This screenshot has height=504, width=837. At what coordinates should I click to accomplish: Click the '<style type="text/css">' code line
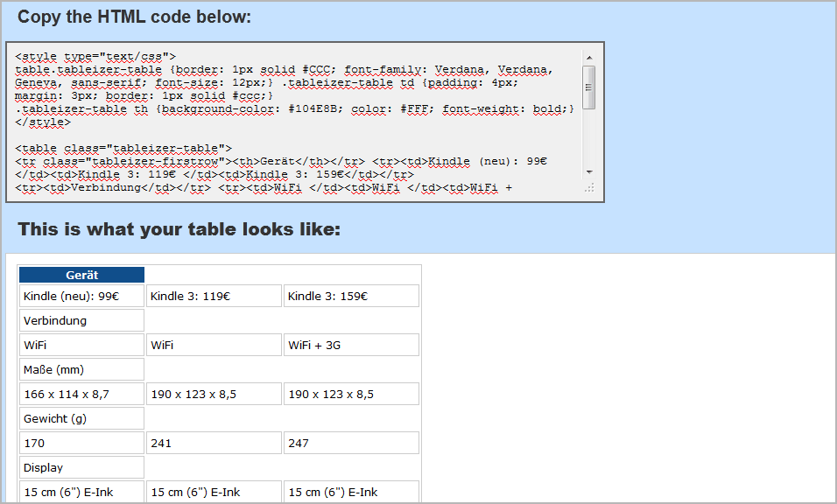[x=95, y=57]
